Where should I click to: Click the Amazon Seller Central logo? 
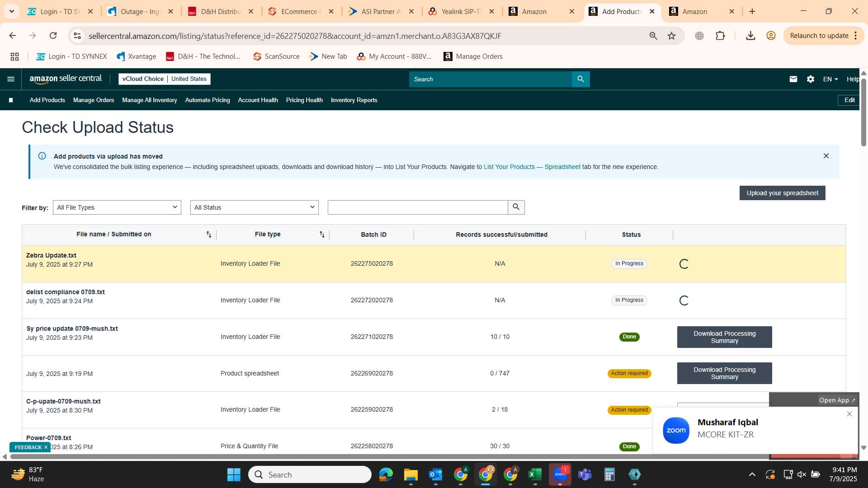pos(66,79)
